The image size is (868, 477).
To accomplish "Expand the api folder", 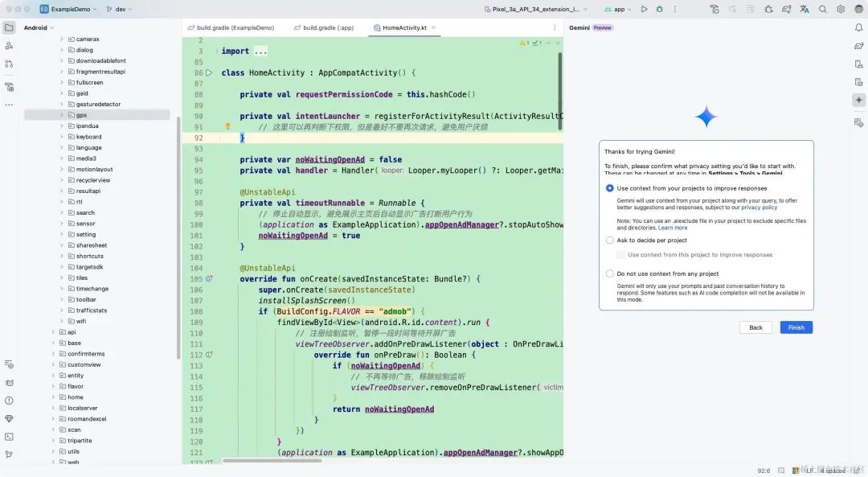I will (53, 332).
